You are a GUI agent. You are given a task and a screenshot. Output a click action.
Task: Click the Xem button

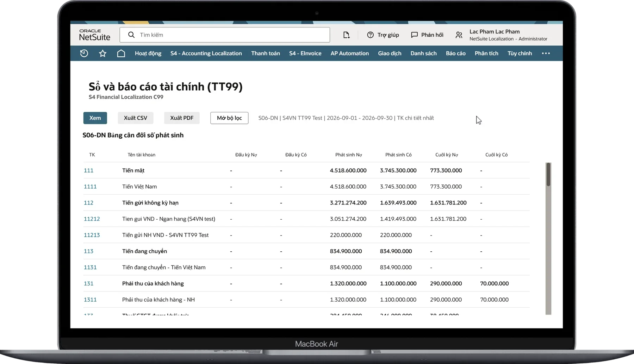point(95,118)
